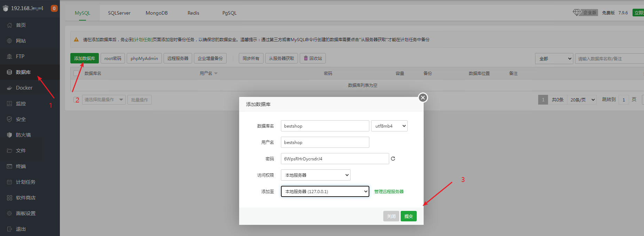The height and width of the screenshot is (236, 644).
Task: Click the 终端 terminal icon in sidebar
Action: tap(9, 166)
